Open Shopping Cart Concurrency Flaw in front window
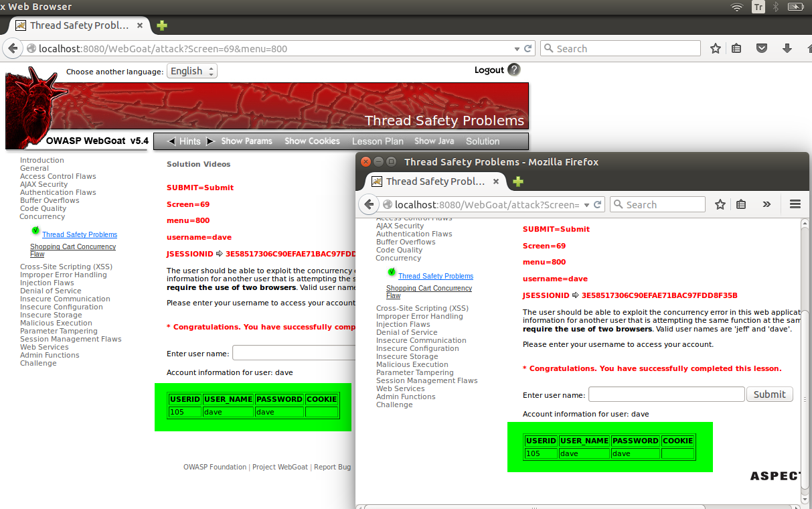812x509 pixels. tap(429, 292)
